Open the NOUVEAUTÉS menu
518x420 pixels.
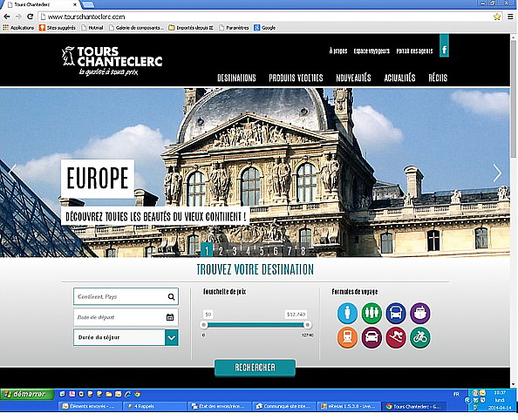click(x=353, y=78)
